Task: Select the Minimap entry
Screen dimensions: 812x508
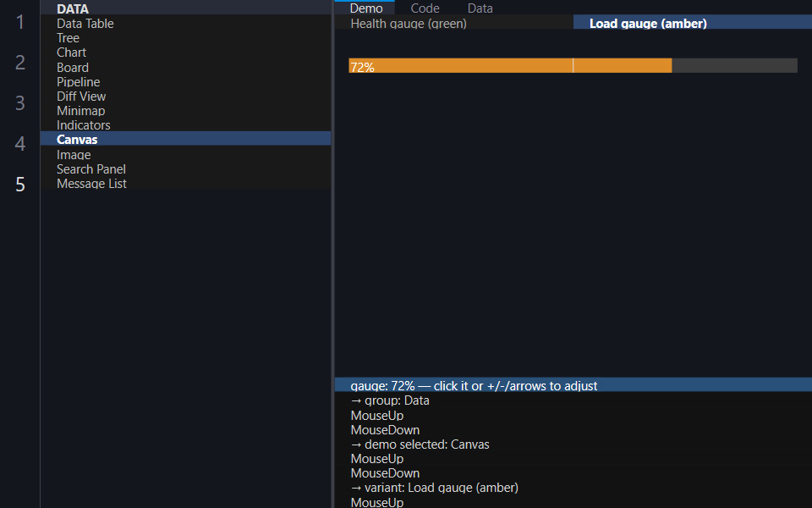Action: 185,111
